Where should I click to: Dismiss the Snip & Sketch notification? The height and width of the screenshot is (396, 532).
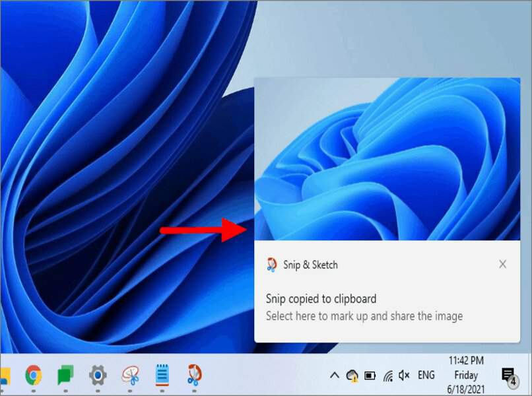point(503,263)
